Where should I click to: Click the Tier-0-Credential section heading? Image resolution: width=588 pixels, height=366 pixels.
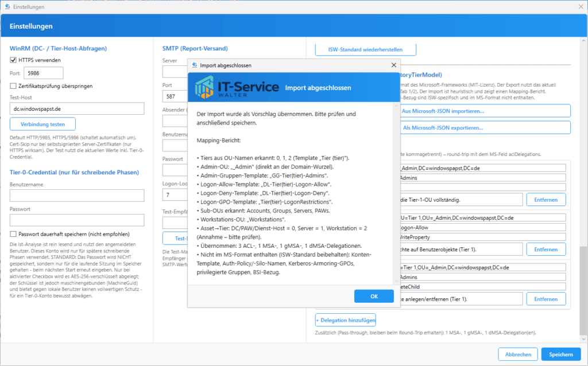[x=74, y=172]
